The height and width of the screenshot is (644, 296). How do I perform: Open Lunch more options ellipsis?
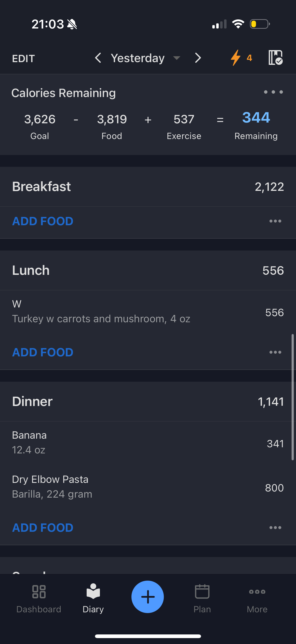coord(275,352)
